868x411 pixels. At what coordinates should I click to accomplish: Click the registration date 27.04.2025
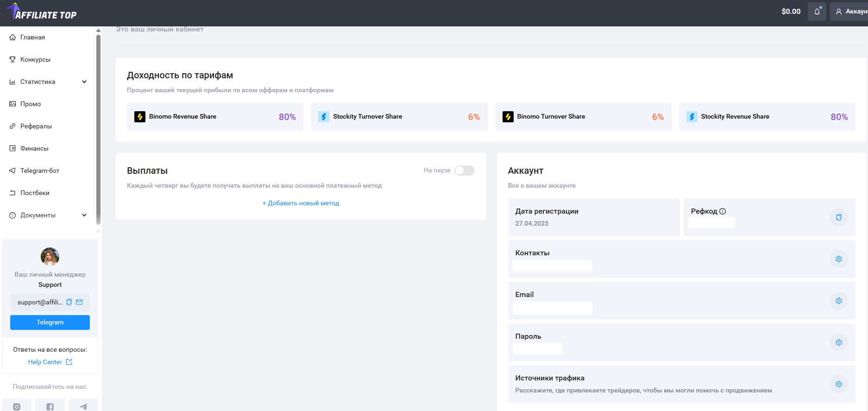coord(532,223)
